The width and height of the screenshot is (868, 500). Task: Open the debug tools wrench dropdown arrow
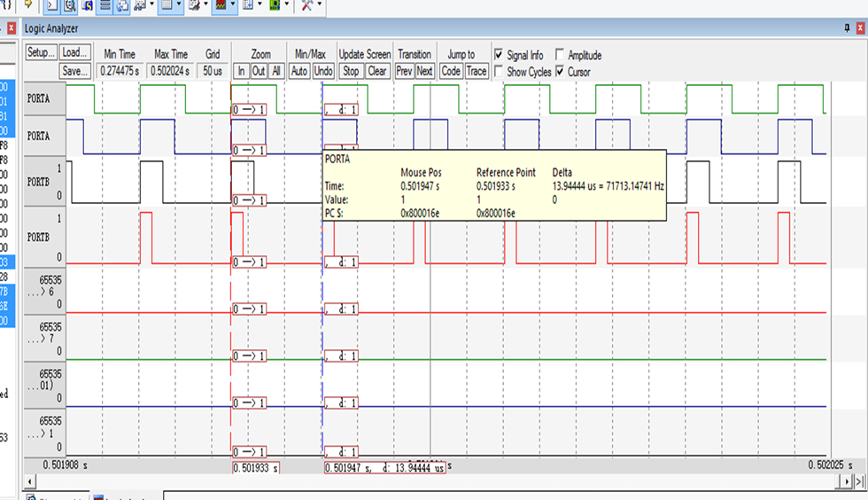point(320,5)
